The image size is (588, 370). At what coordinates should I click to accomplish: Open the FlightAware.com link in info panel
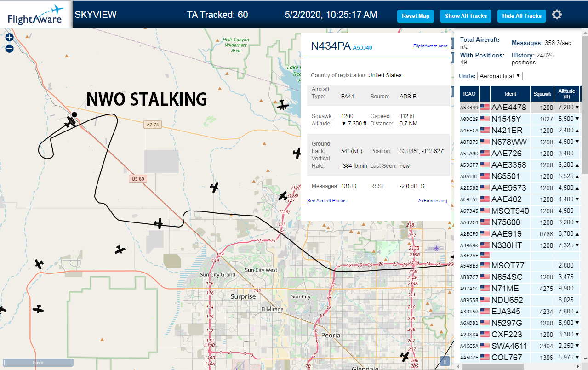tap(430, 46)
